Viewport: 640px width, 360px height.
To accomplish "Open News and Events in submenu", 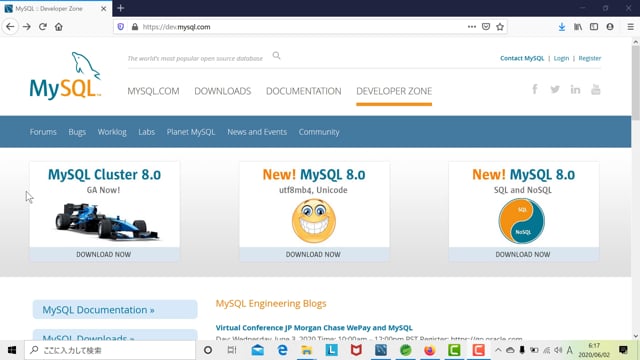I will pos(257,132).
